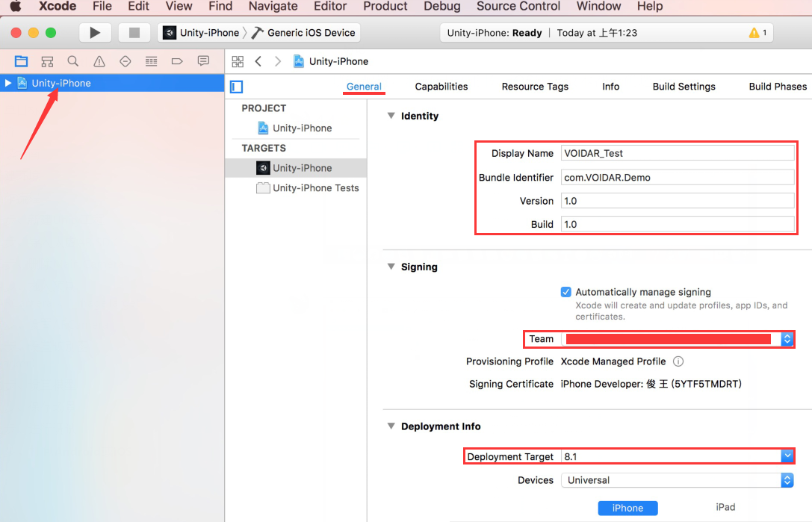Open the Find navigator magnifier icon
Image resolution: width=812 pixels, height=522 pixels.
(73, 61)
